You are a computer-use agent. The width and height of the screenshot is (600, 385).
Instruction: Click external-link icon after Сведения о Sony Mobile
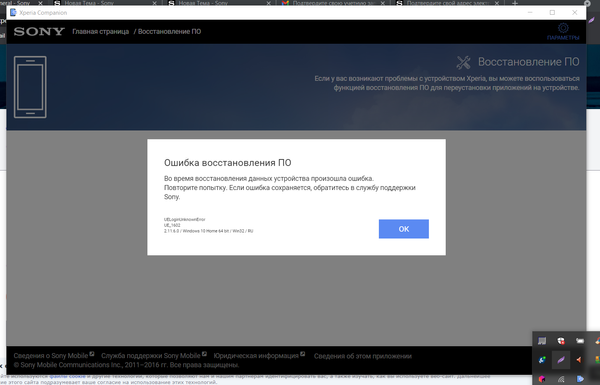click(92, 354)
